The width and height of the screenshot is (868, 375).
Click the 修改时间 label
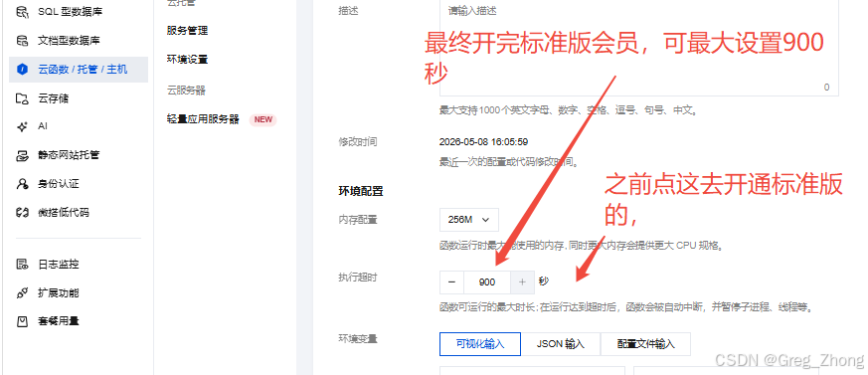[x=358, y=142]
